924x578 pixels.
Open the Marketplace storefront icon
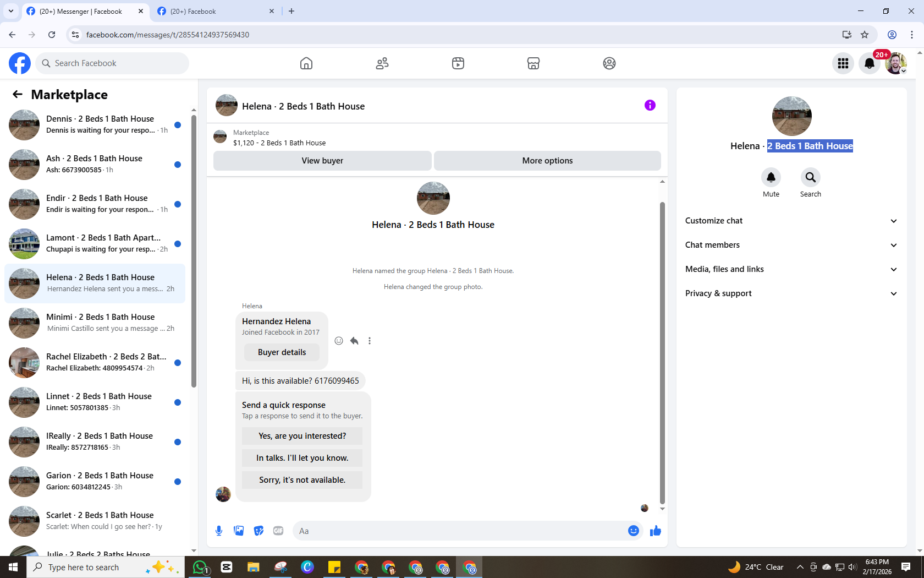click(533, 63)
